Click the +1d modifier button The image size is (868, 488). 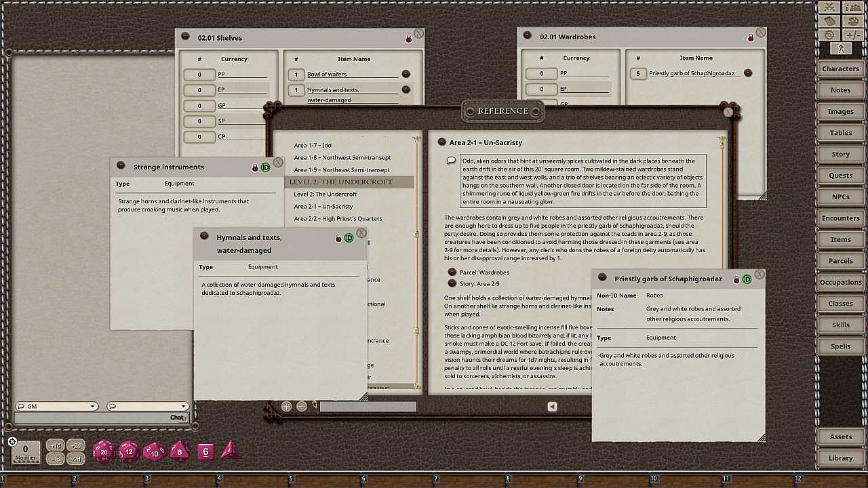point(56,445)
